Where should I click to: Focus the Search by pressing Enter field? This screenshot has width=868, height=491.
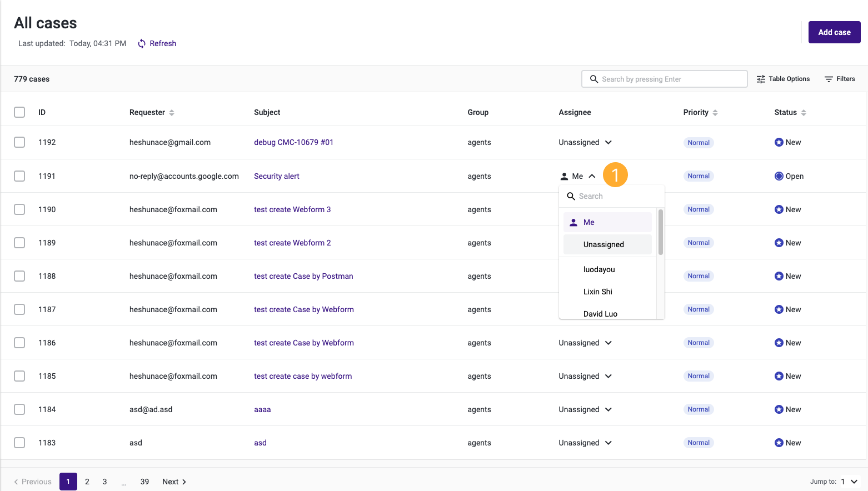tap(664, 79)
